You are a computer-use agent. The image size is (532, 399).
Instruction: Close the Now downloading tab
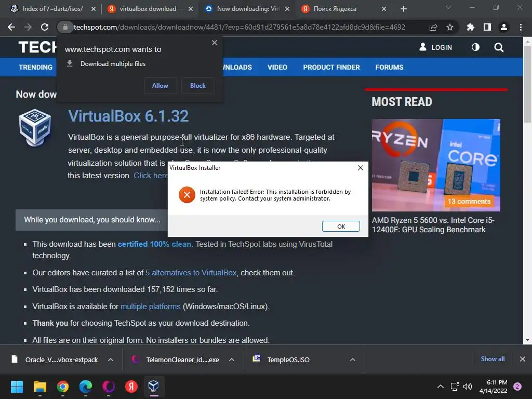[x=287, y=9]
